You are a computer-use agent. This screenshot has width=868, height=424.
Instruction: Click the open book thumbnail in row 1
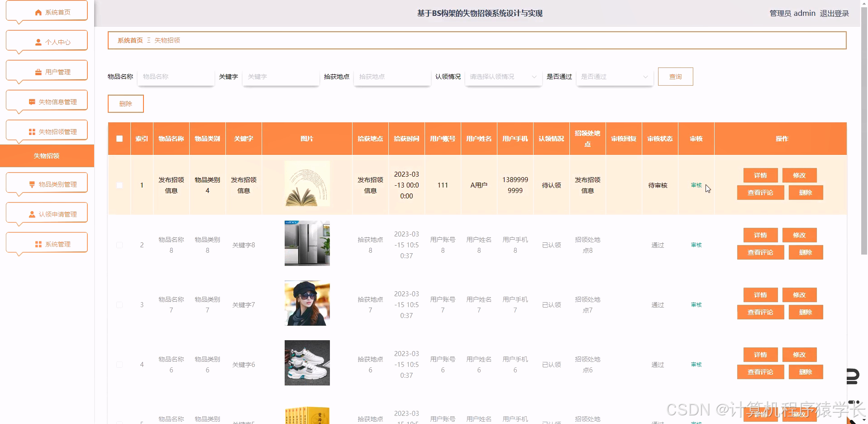coord(307,183)
